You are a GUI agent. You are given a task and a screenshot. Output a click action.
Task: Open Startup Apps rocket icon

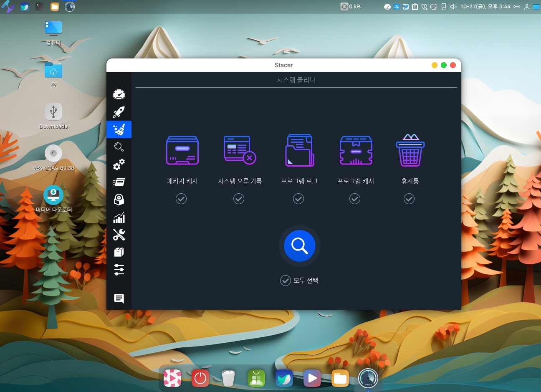tap(119, 112)
